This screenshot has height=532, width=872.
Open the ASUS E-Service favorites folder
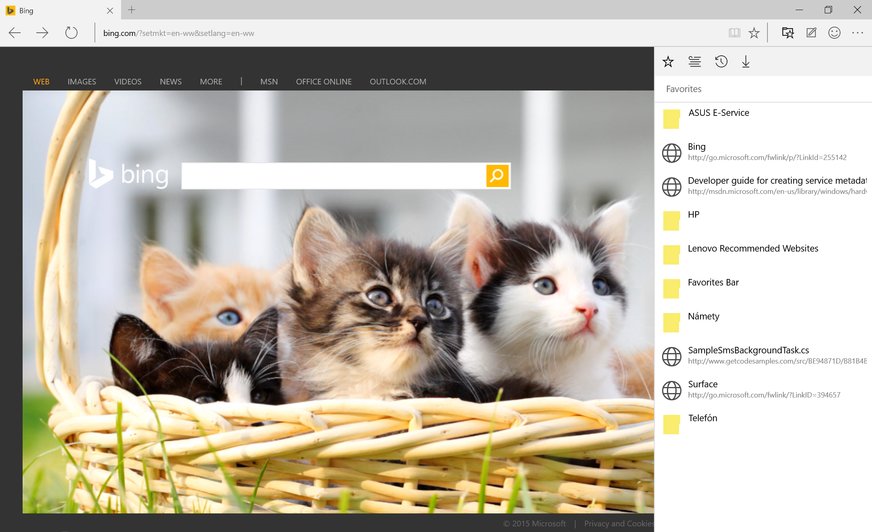718,113
